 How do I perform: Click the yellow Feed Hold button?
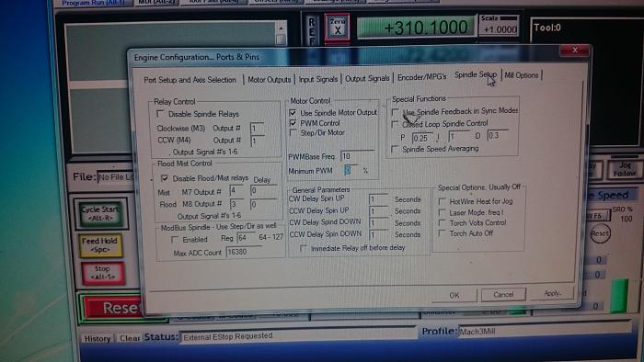click(100, 244)
